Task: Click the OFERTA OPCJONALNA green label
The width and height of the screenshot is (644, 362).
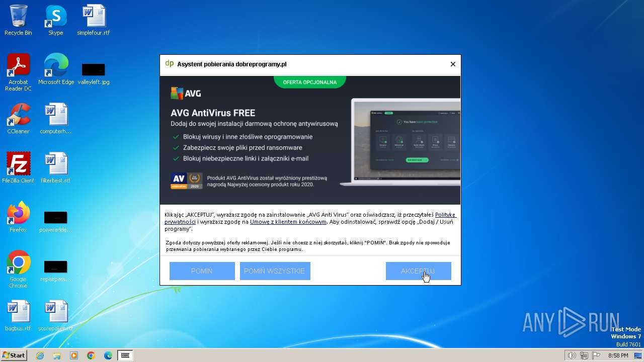Action: [x=310, y=81]
